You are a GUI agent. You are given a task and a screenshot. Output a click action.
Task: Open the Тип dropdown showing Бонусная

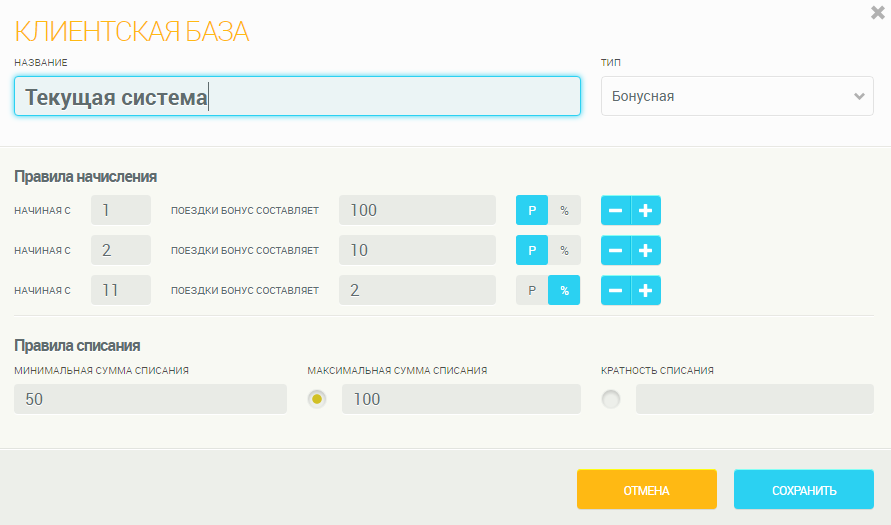[737, 96]
